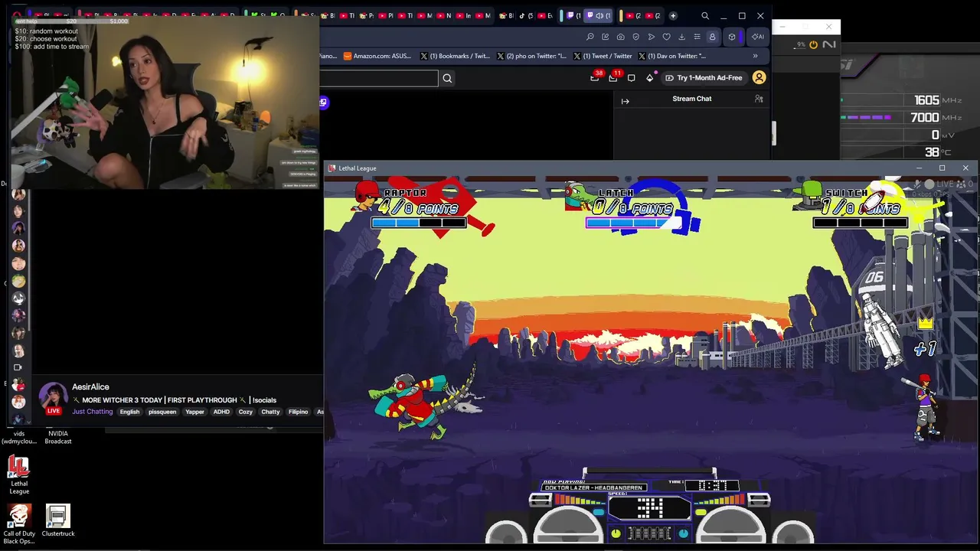Open the '(1) Dav on Twitter' bookmark

[x=671, y=56]
